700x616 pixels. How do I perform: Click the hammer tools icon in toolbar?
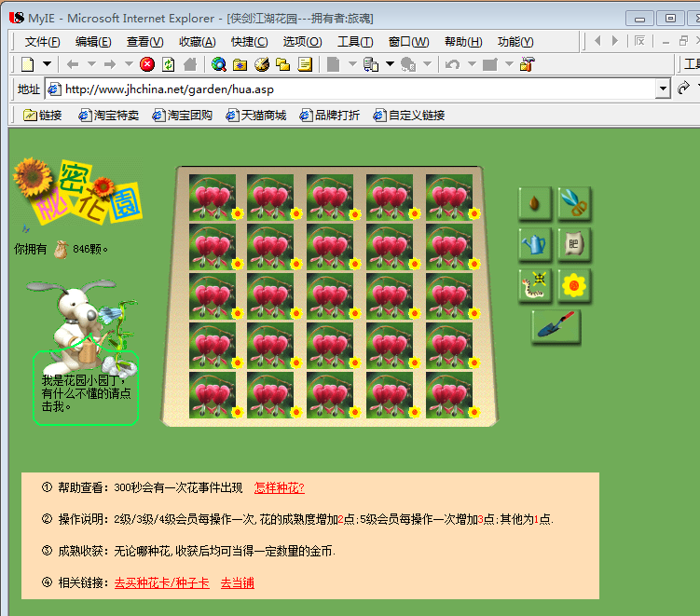pyautogui.click(x=528, y=64)
